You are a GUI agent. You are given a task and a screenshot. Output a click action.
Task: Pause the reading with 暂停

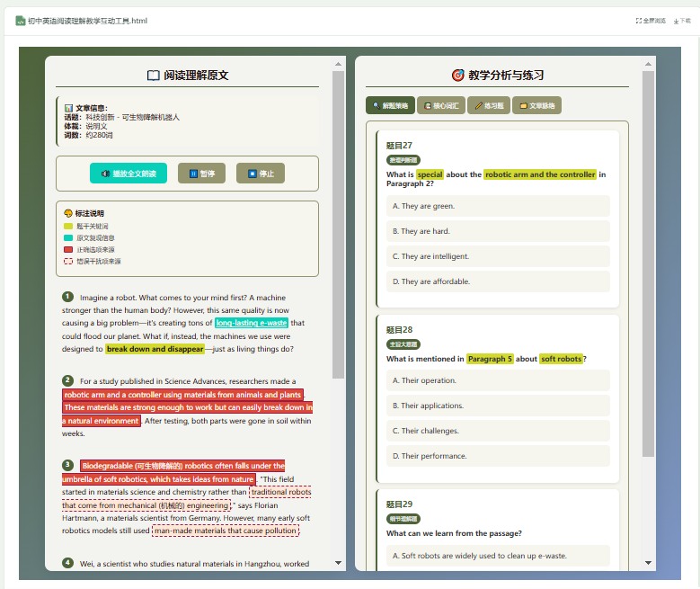point(201,174)
